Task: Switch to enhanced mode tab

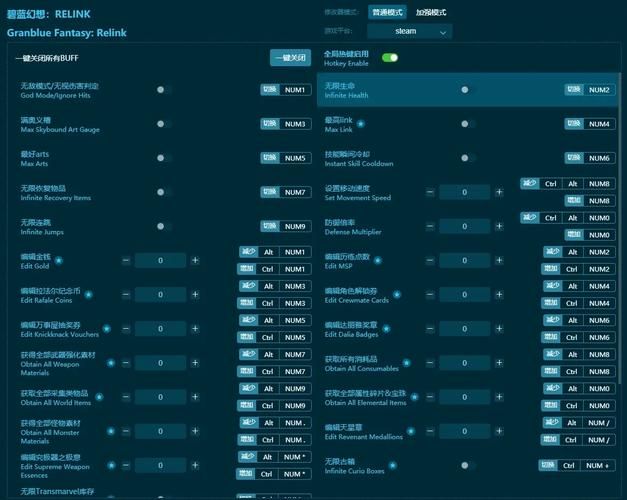Action: pyautogui.click(x=431, y=12)
